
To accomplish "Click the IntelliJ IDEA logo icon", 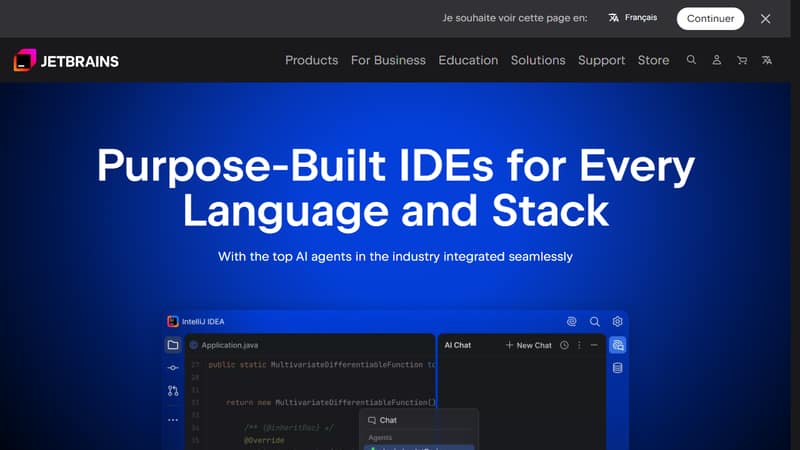I will (x=173, y=321).
